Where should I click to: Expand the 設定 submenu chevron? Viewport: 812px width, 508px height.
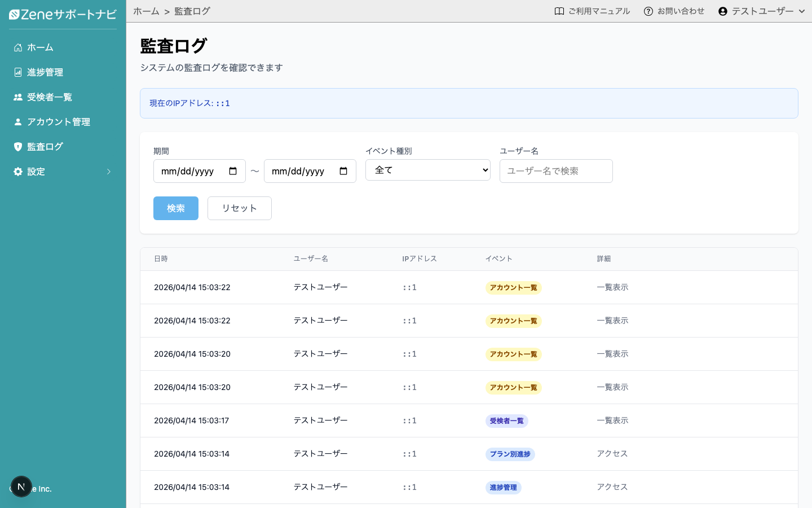[109, 172]
